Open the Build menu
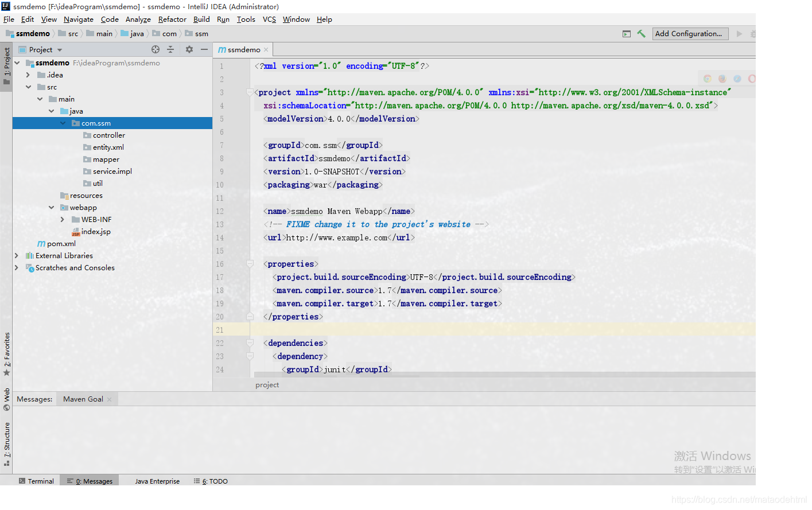The width and height of the screenshot is (812, 510). pos(201,20)
